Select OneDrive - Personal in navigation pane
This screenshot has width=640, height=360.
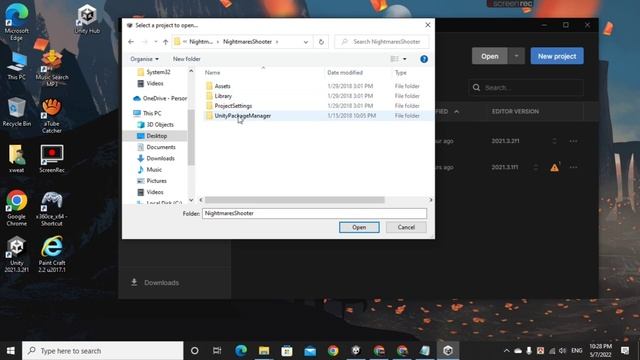(160, 98)
